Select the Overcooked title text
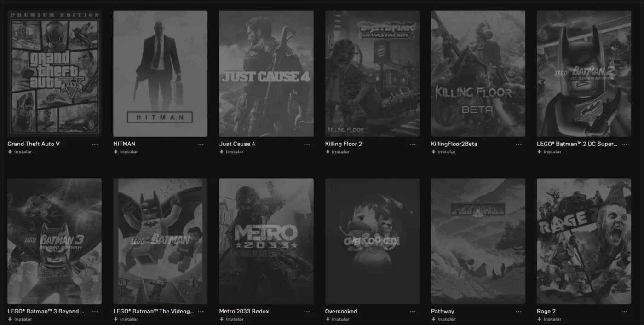 [x=341, y=312]
